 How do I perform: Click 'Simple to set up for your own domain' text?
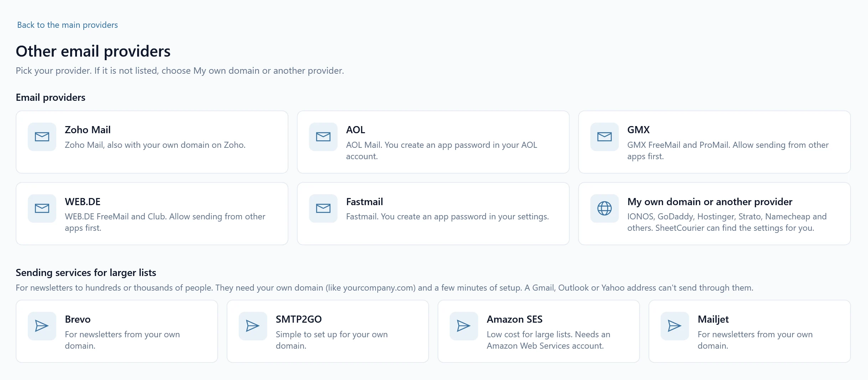(x=332, y=340)
